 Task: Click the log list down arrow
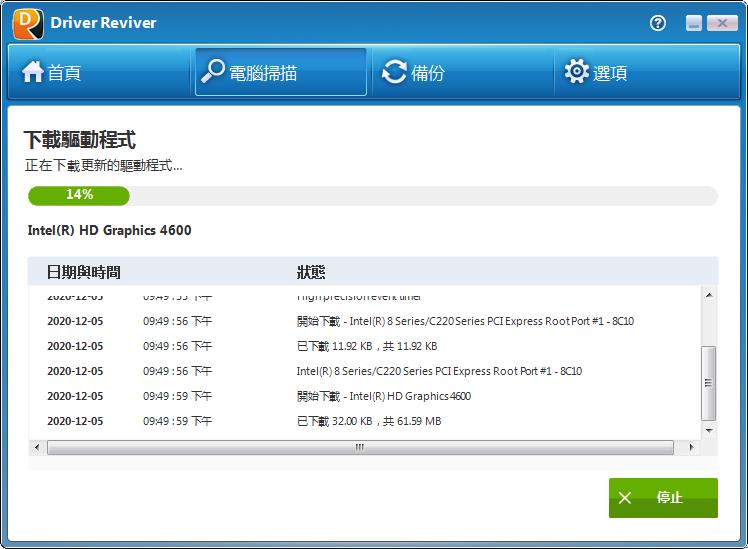point(709,430)
